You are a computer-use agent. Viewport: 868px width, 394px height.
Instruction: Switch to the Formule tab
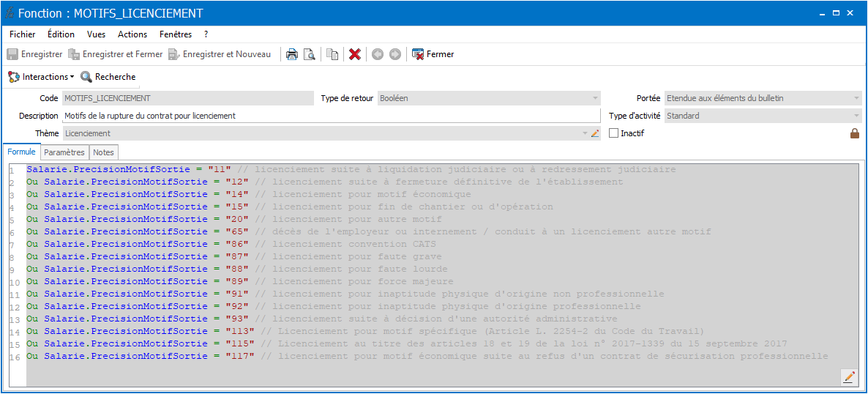[x=21, y=152]
